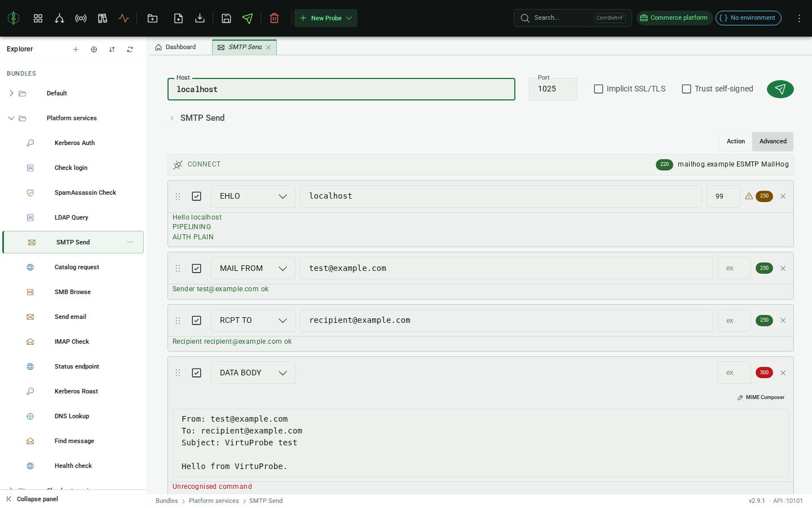Image resolution: width=812 pixels, height=508 pixels.
Task: Uncheck the DATA BODY step checkbox
Action: point(196,373)
